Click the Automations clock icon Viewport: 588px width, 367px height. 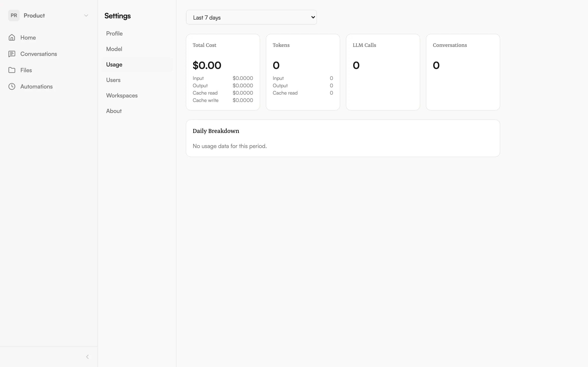[x=12, y=86]
